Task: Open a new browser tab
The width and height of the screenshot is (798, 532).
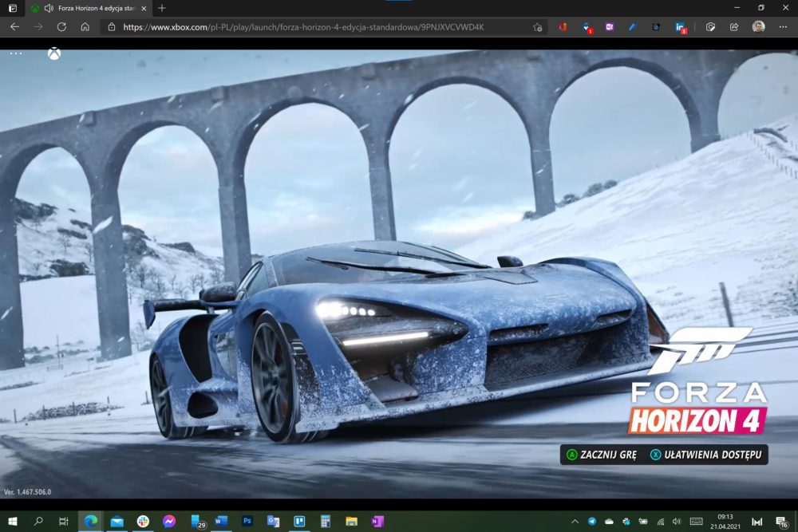Action: 162,8
